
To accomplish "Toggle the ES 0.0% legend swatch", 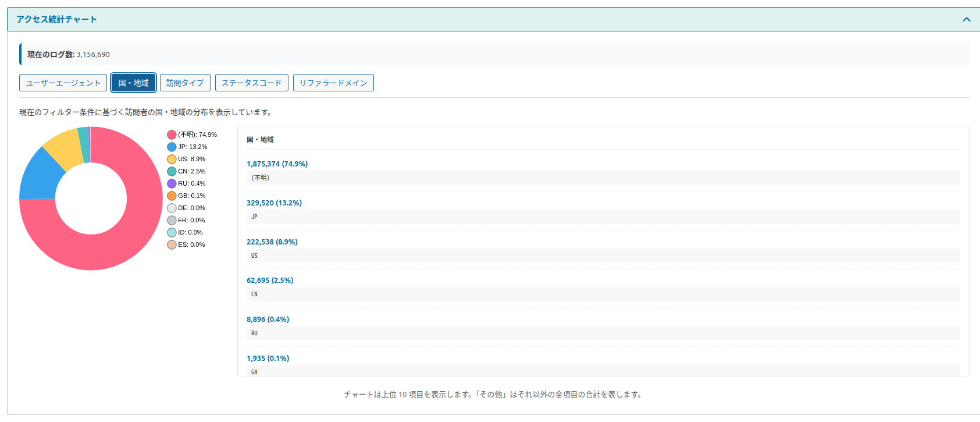I will tap(172, 244).
